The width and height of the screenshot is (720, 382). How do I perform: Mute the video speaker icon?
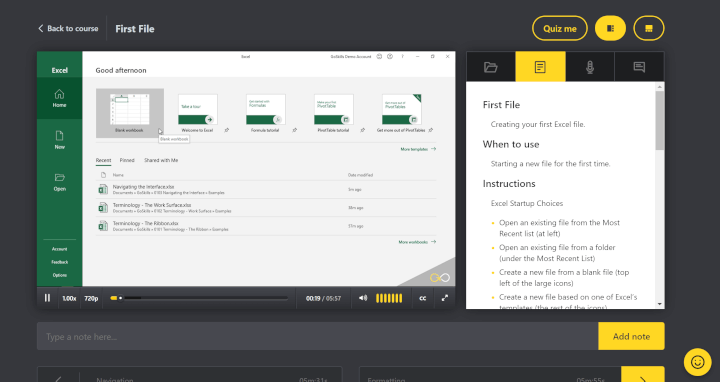[363, 298]
